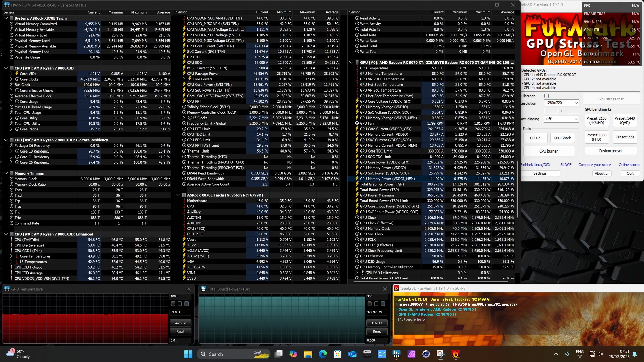Click the chip icon beside the GPU [#0] Radeon RX 9070 XT header
This screenshot has width=644, height=362.
(357, 62)
